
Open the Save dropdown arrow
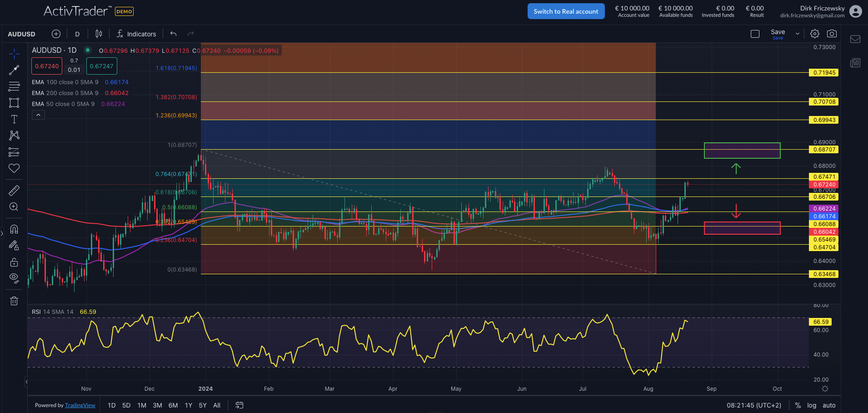pos(797,33)
